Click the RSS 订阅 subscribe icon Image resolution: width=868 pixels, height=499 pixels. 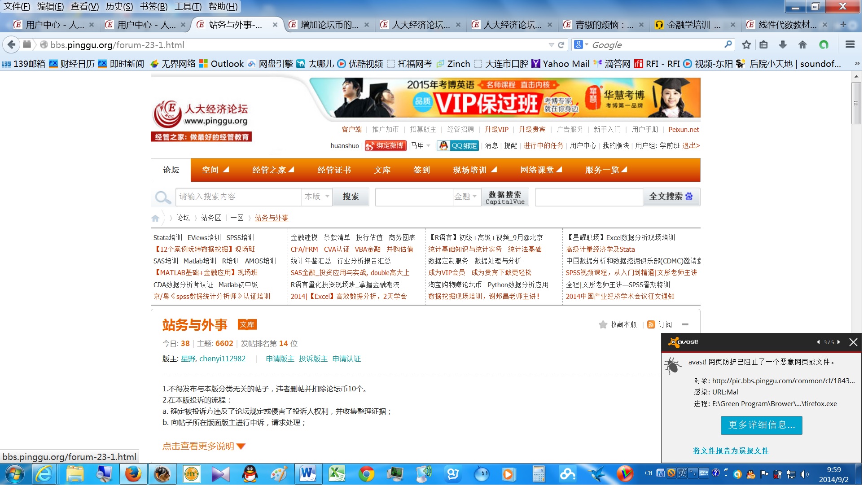tap(651, 324)
